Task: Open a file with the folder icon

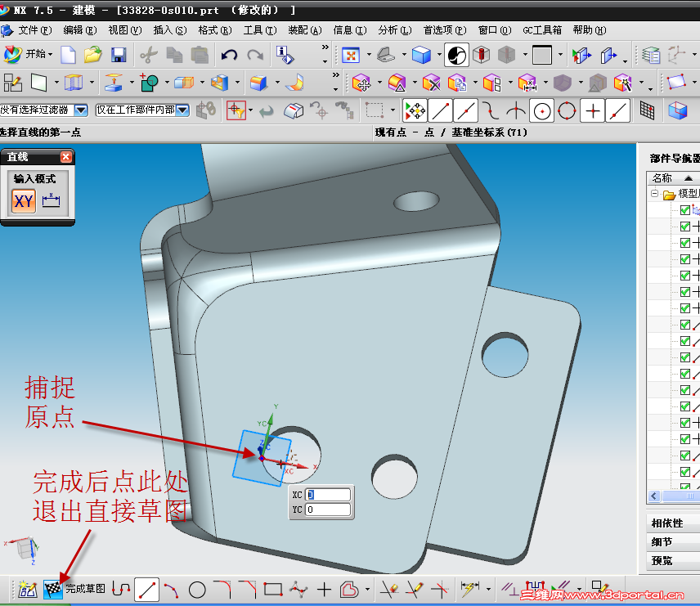Action: tap(93, 55)
